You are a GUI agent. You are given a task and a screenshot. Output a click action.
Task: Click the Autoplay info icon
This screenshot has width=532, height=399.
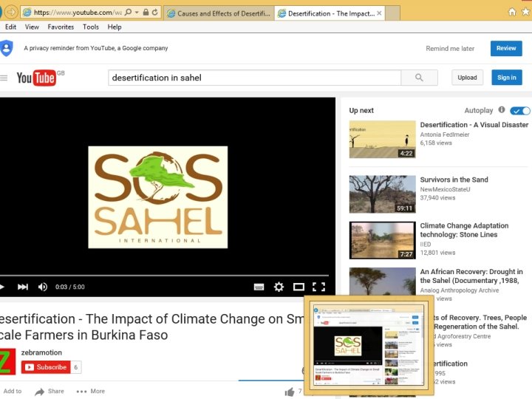[x=502, y=110]
